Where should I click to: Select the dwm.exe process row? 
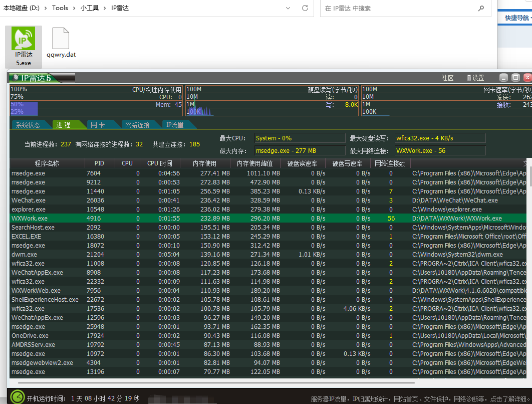[x=268, y=254]
